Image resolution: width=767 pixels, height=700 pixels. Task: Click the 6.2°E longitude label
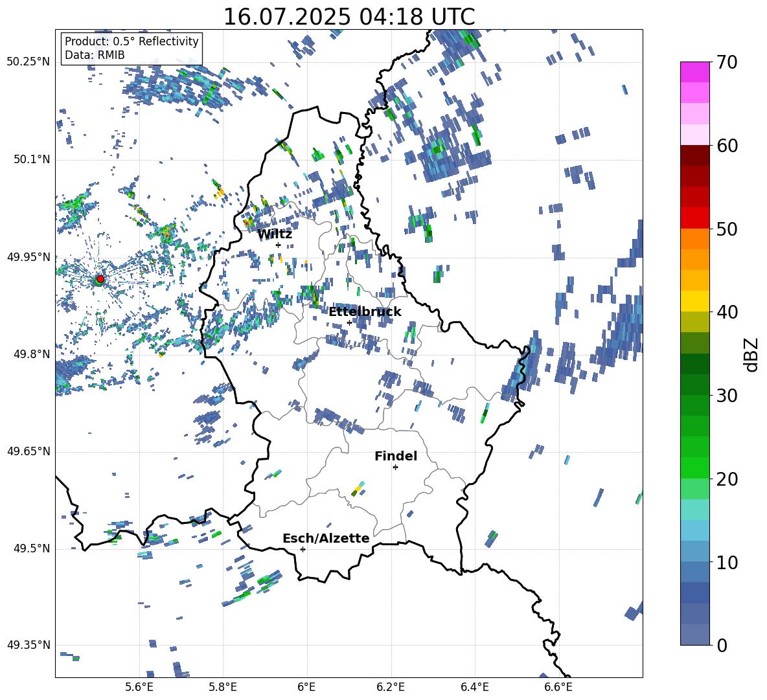click(x=391, y=687)
